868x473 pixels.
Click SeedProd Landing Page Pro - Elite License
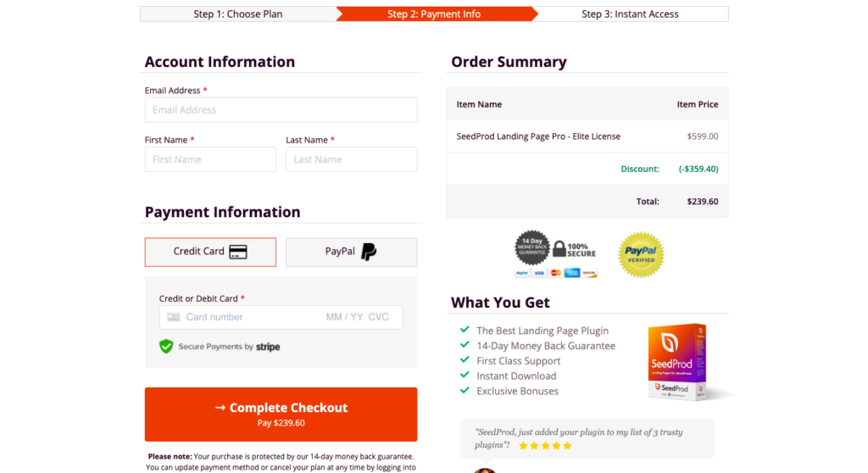pos(538,136)
